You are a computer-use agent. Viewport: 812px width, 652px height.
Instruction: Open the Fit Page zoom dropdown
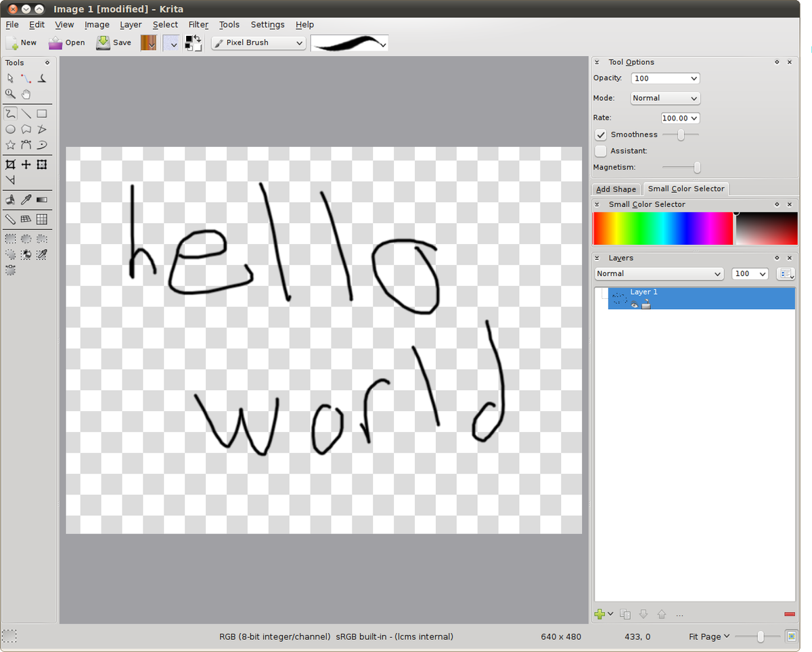tap(709, 636)
